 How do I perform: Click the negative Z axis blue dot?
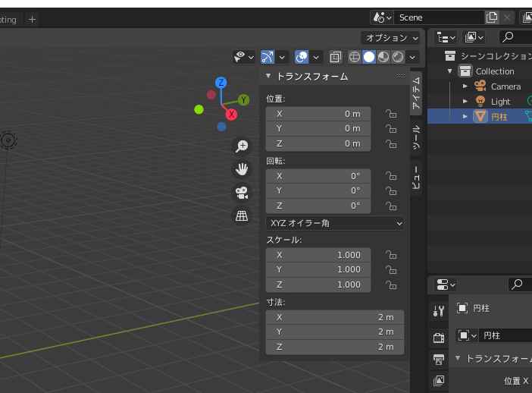pos(221,127)
